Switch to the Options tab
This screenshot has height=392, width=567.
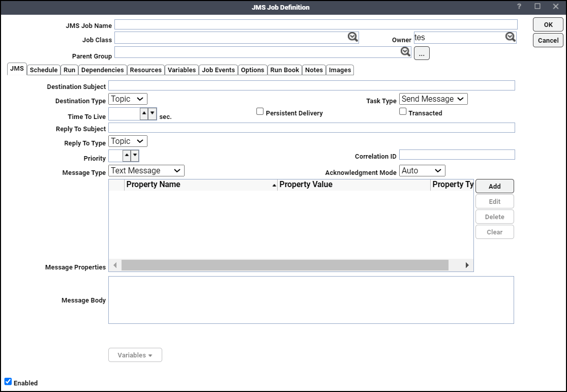(252, 70)
